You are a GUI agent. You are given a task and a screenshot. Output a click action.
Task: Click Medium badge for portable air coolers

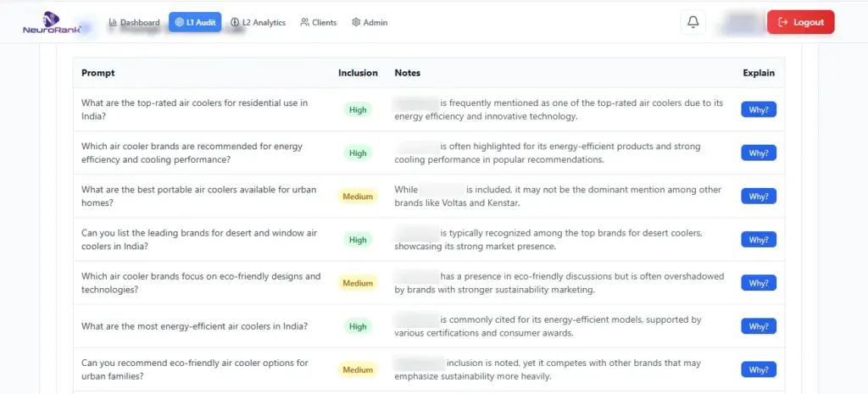[358, 197]
